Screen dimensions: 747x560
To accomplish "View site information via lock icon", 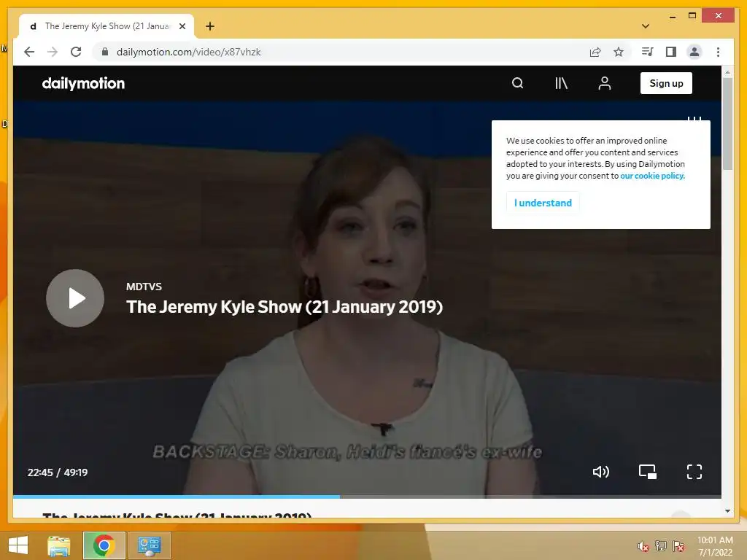I will pos(105,52).
